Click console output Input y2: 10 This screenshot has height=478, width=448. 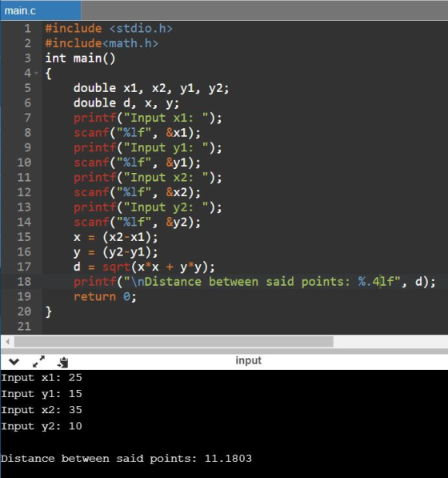[42, 427]
